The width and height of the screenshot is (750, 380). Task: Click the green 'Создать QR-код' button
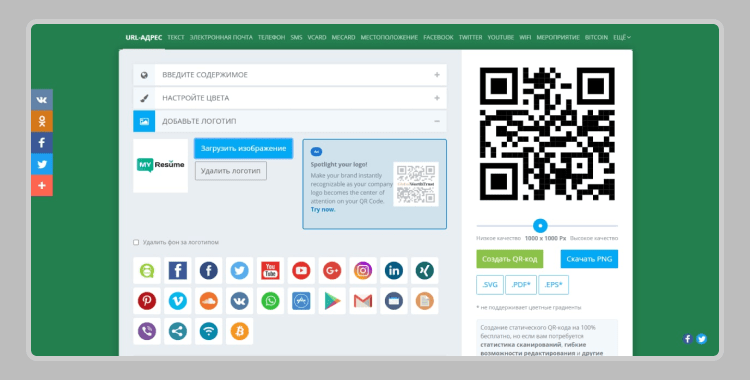[x=510, y=259]
